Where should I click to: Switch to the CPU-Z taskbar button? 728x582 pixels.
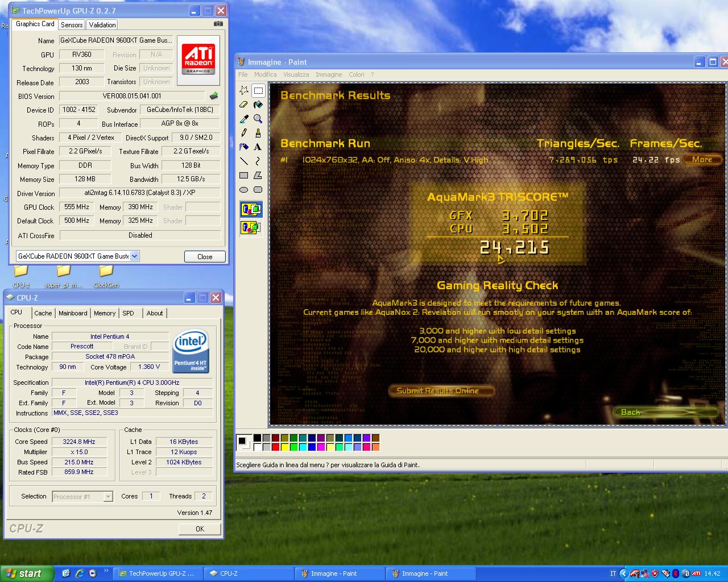click(x=249, y=573)
